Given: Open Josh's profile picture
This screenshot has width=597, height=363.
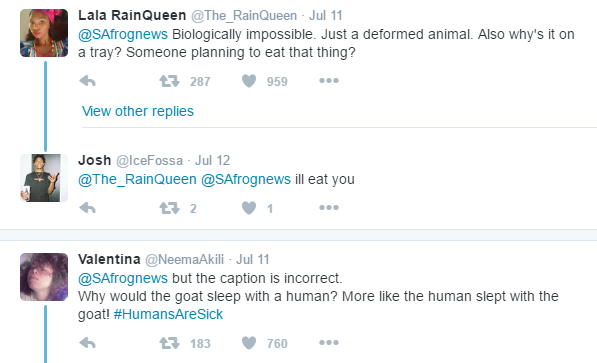Looking at the screenshot, I should [44, 178].
